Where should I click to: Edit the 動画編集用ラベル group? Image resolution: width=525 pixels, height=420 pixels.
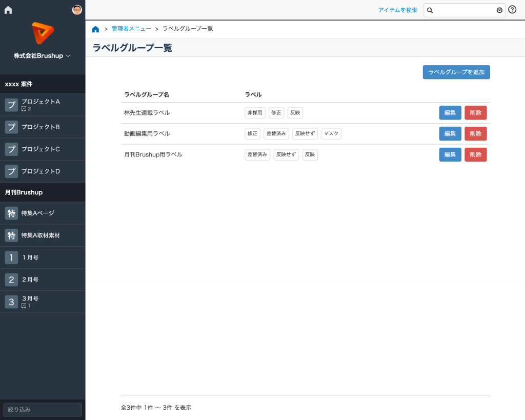coord(450,134)
